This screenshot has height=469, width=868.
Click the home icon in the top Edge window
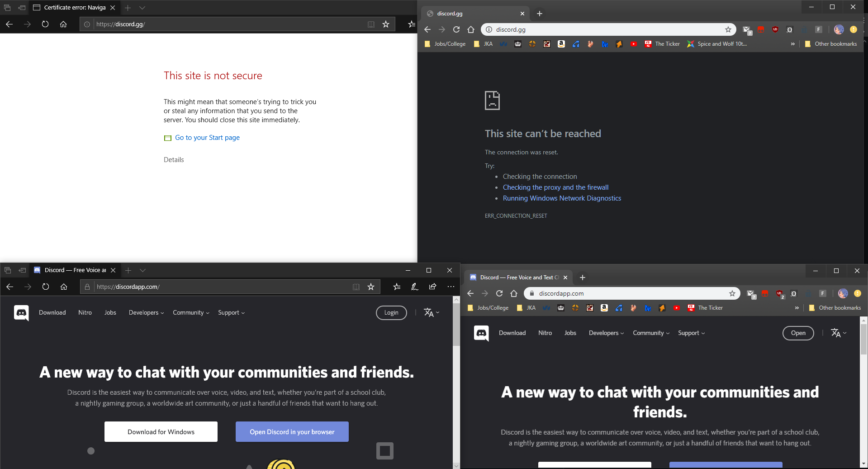click(x=63, y=24)
